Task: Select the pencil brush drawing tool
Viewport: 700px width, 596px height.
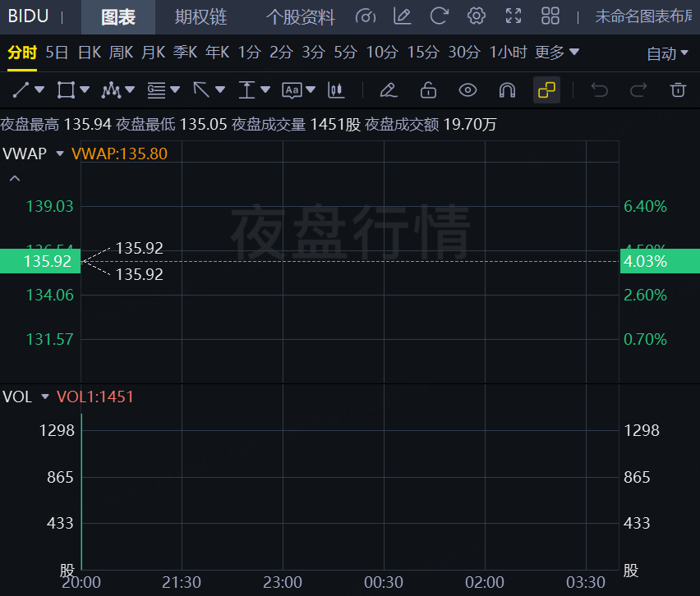Action: (389, 89)
